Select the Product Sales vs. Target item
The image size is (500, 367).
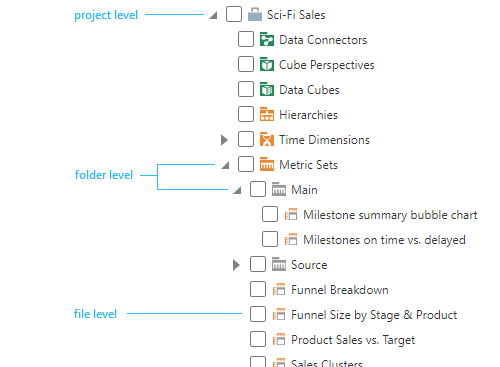(x=353, y=340)
